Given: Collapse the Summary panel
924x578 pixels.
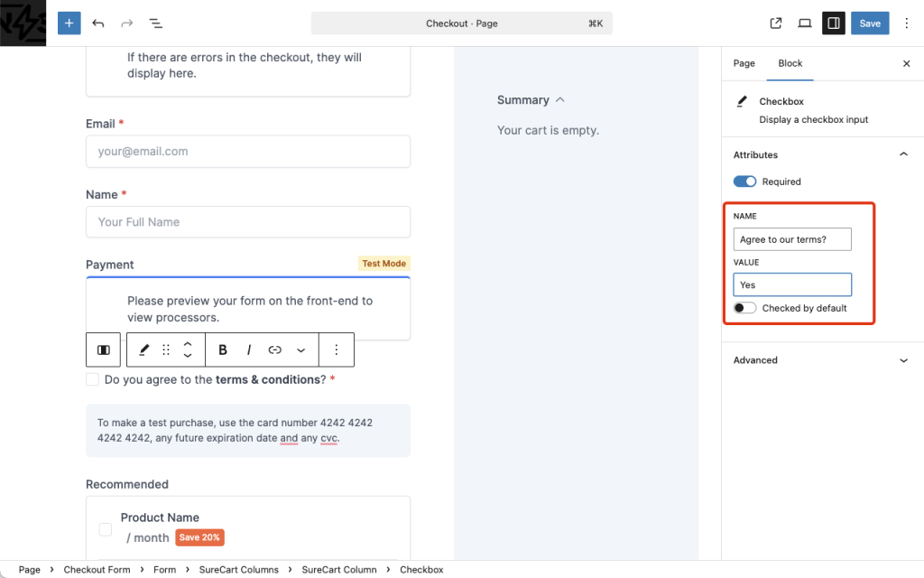Looking at the screenshot, I should coord(559,99).
